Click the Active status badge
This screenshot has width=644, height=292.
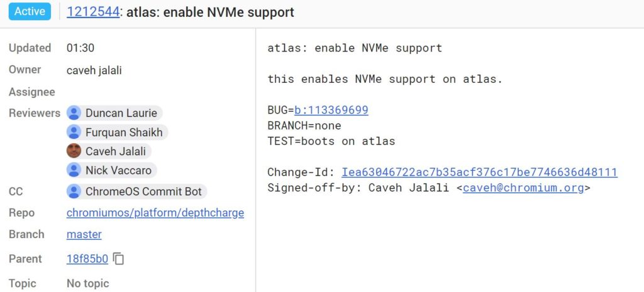point(30,11)
